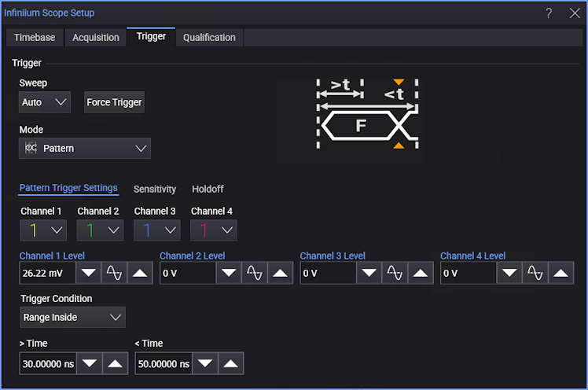Open the help question mark icon
This screenshot has width=588, height=390.
pyautogui.click(x=549, y=13)
